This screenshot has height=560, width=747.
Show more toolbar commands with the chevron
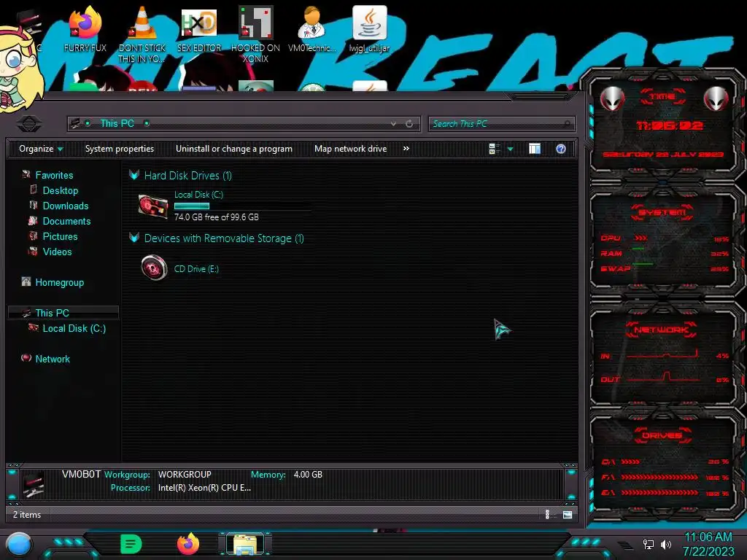(x=406, y=149)
